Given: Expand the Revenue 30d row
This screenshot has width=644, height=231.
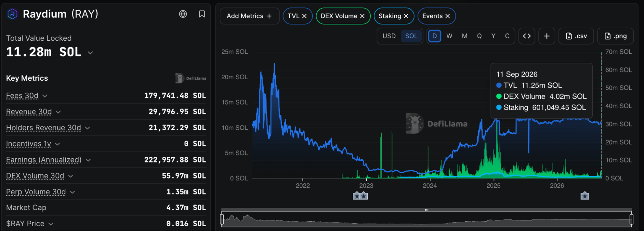Looking at the screenshot, I should tap(58, 112).
